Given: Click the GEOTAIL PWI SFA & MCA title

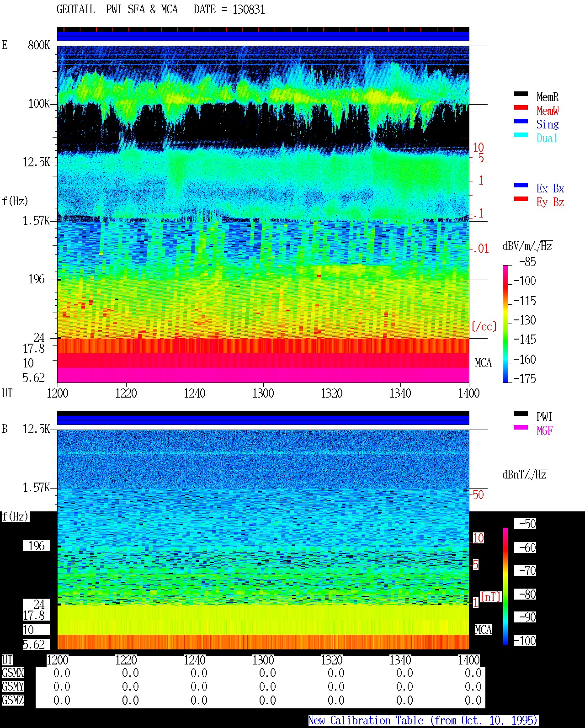Looking at the screenshot, I should point(161,10).
